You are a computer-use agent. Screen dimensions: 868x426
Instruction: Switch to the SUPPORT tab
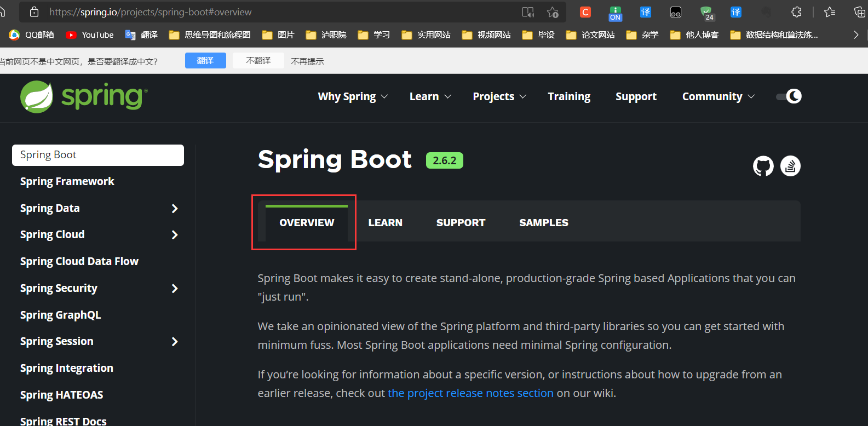click(461, 222)
